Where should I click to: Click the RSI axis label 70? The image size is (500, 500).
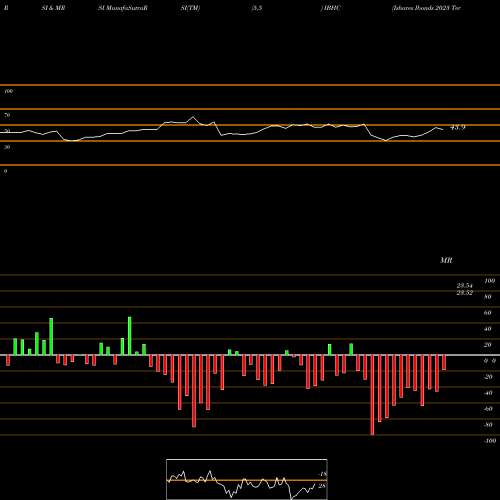pos(7,115)
